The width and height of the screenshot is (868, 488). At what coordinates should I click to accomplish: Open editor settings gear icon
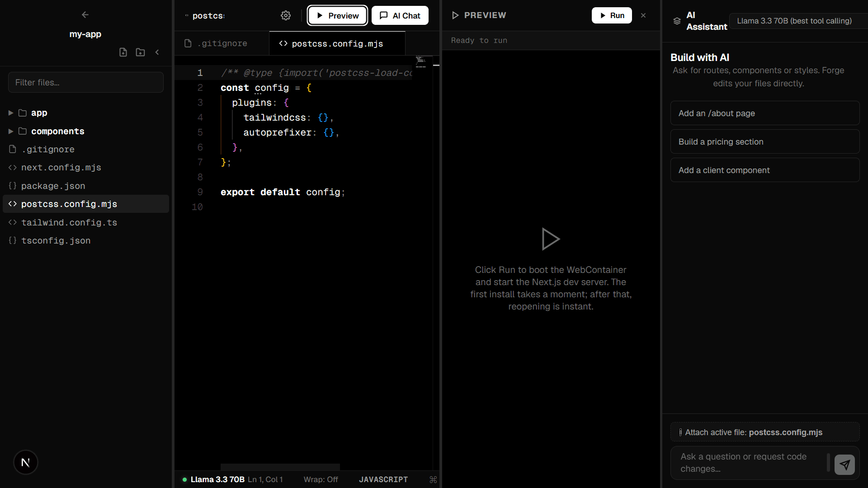[286, 15]
